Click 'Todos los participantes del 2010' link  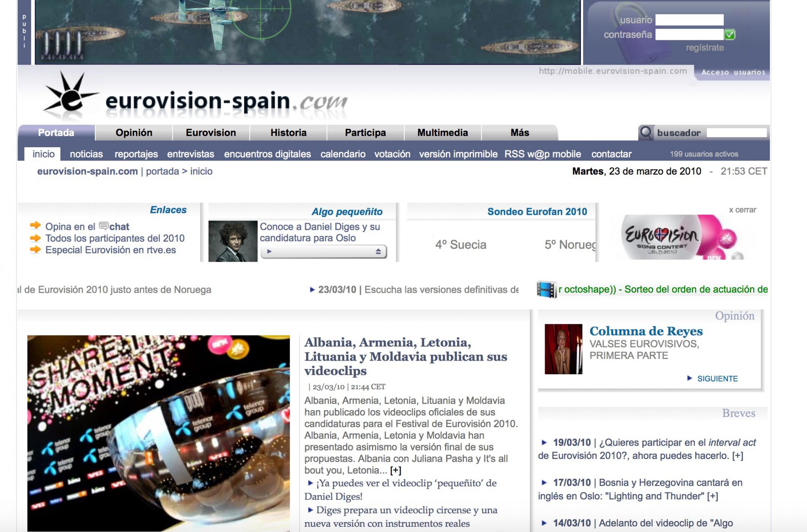(115, 238)
